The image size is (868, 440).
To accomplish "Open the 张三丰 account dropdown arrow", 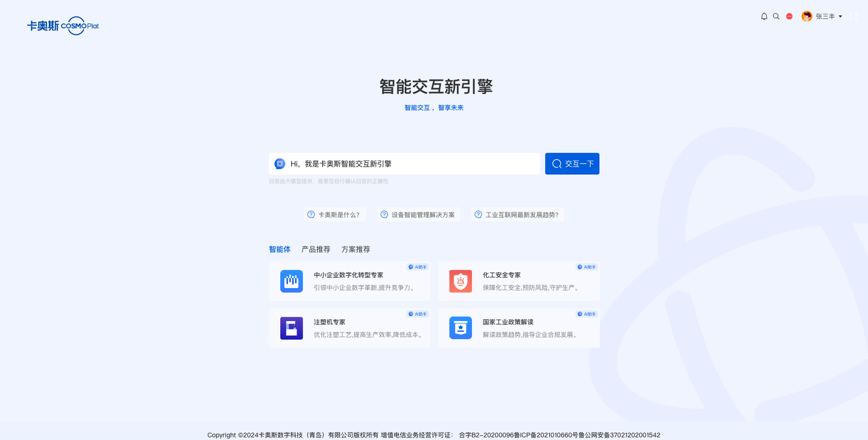I will point(841,17).
